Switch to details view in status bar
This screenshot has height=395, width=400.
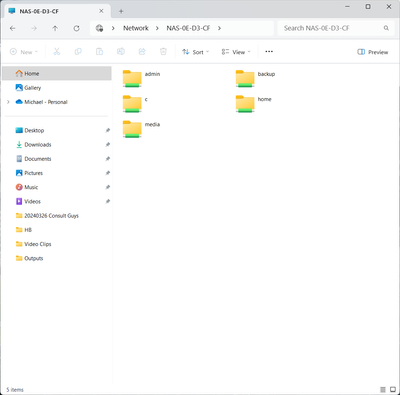[x=383, y=389]
